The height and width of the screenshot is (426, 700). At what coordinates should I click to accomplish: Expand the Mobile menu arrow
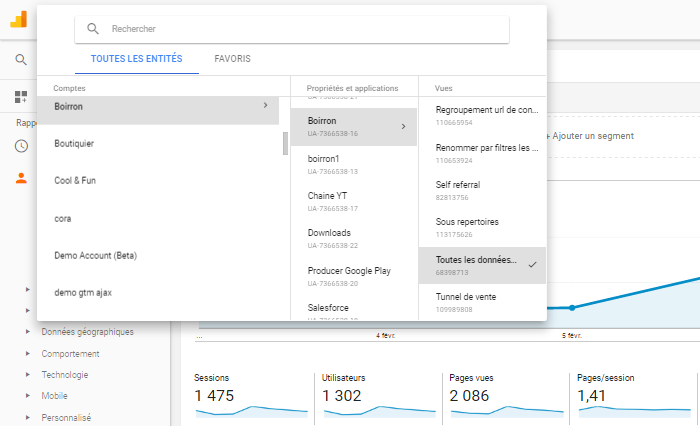(28, 396)
